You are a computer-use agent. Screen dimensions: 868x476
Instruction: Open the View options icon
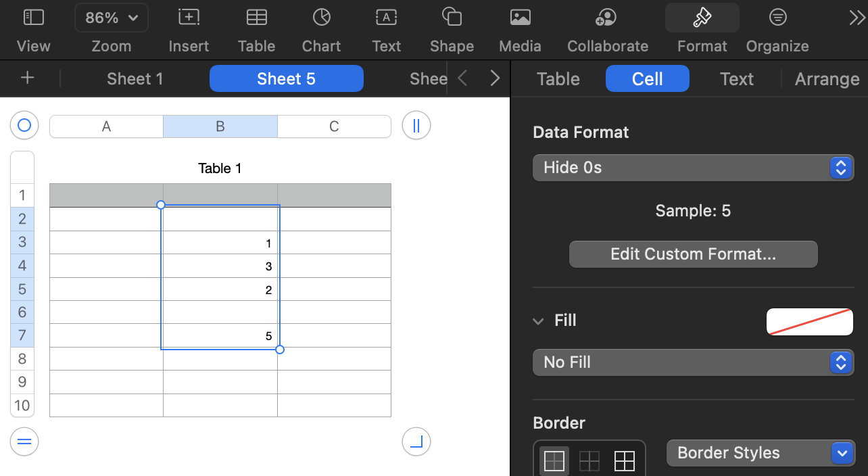[x=33, y=18]
